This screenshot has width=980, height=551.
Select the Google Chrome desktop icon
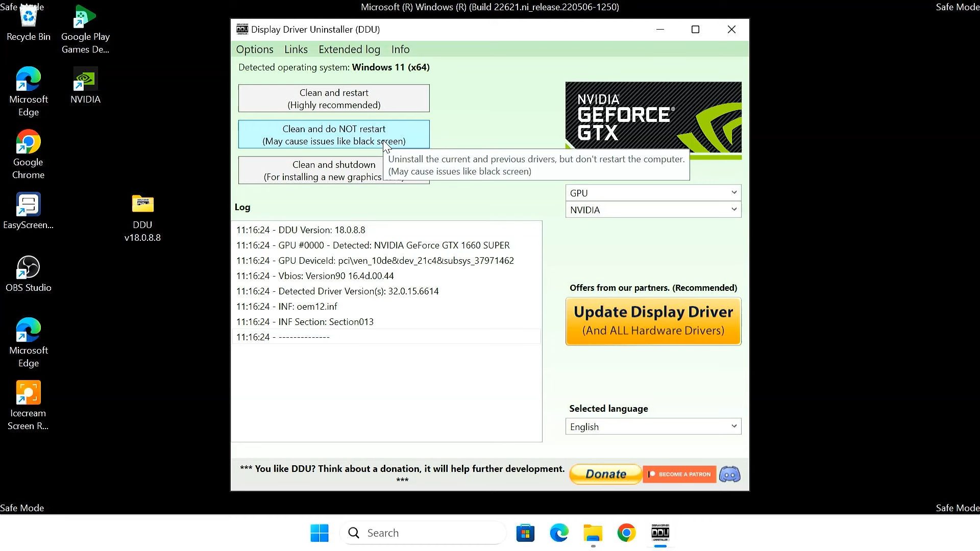click(29, 155)
